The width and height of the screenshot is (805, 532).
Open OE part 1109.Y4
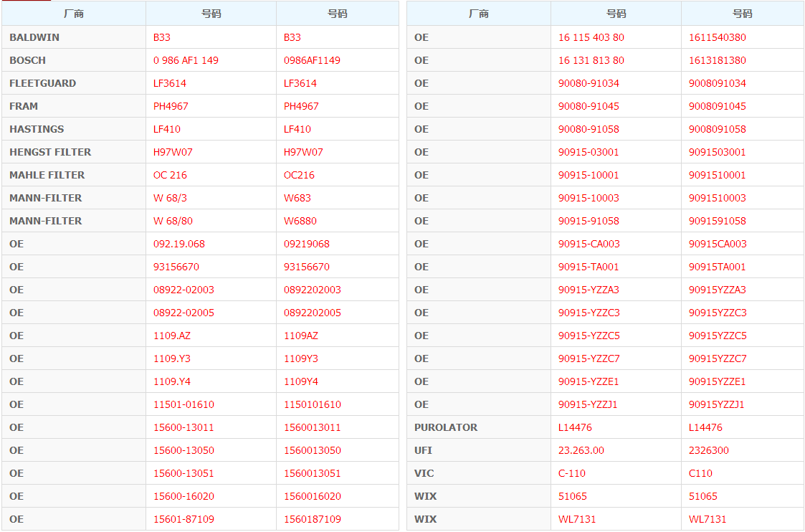[171, 381]
